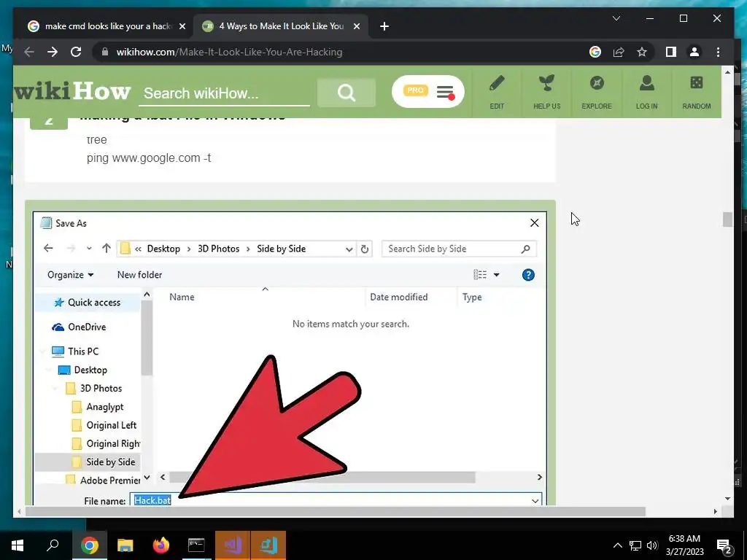Click the page vertical scrollbar thumb
747x560 pixels.
pyautogui.click(x=727, y=219)
